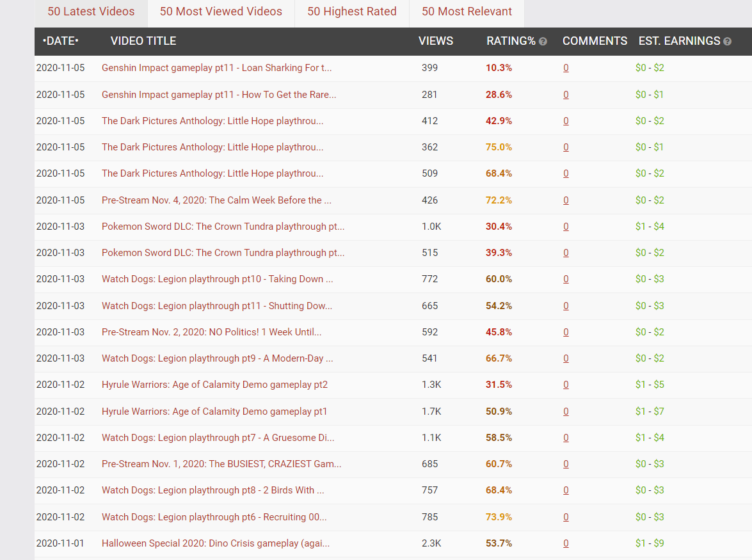Open Hyrule Warriors Demo gameplay pt2 link
The image size is (752, 560).
[214, 385]
